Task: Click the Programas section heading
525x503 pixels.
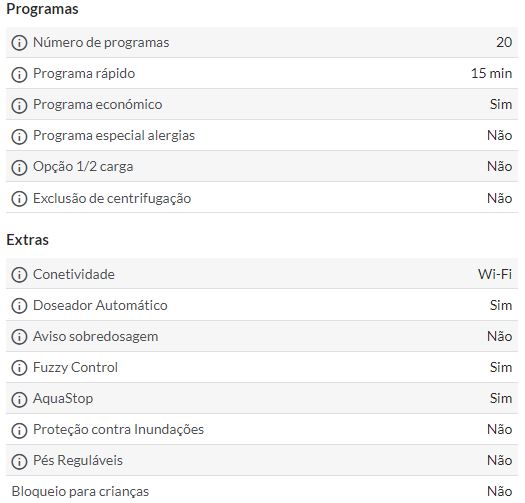Action: [x=43, y=9]
